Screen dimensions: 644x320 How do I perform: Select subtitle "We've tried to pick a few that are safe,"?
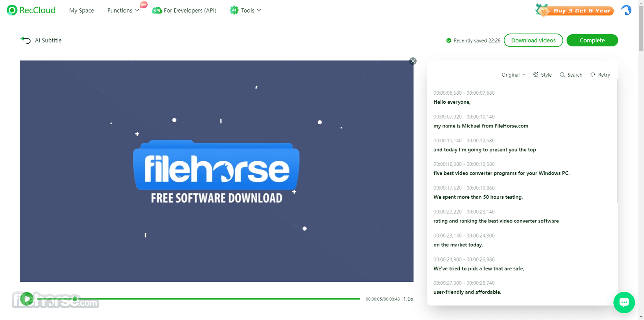coord(479,269)
